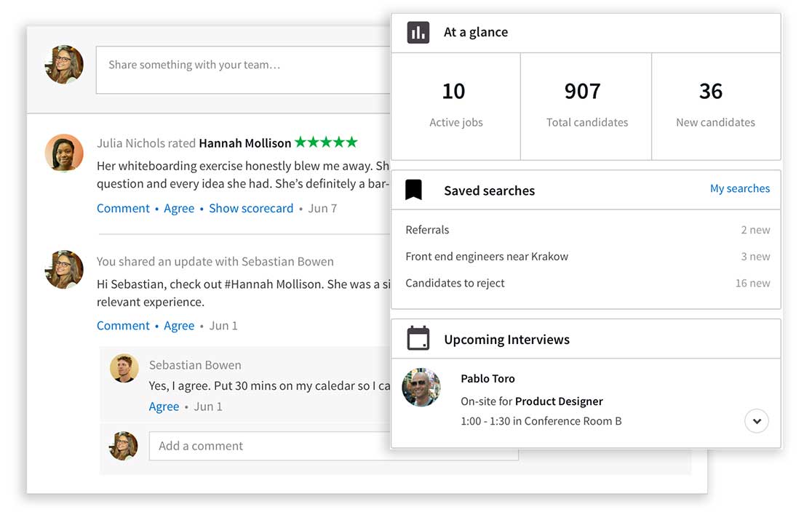Click Pablo Toro's profile picture
This screenshot has height=520, width=812.
(x=421, y=387)
